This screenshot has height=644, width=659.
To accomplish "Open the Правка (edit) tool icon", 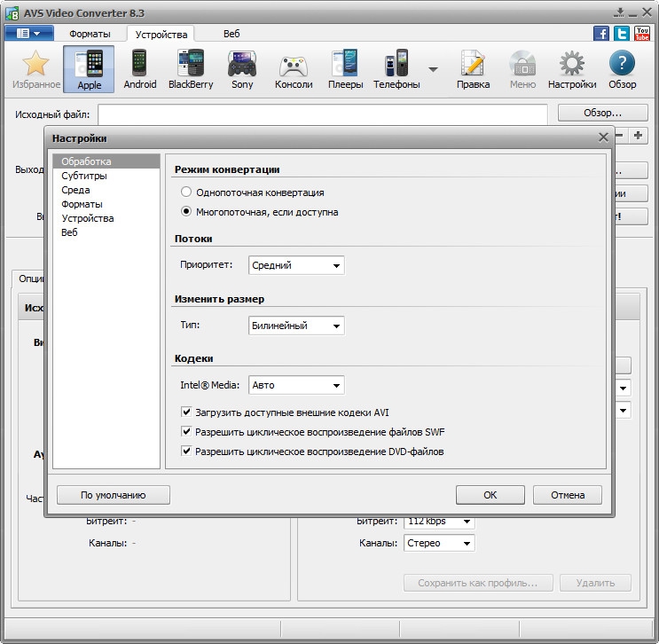I will tap(473, 68).
